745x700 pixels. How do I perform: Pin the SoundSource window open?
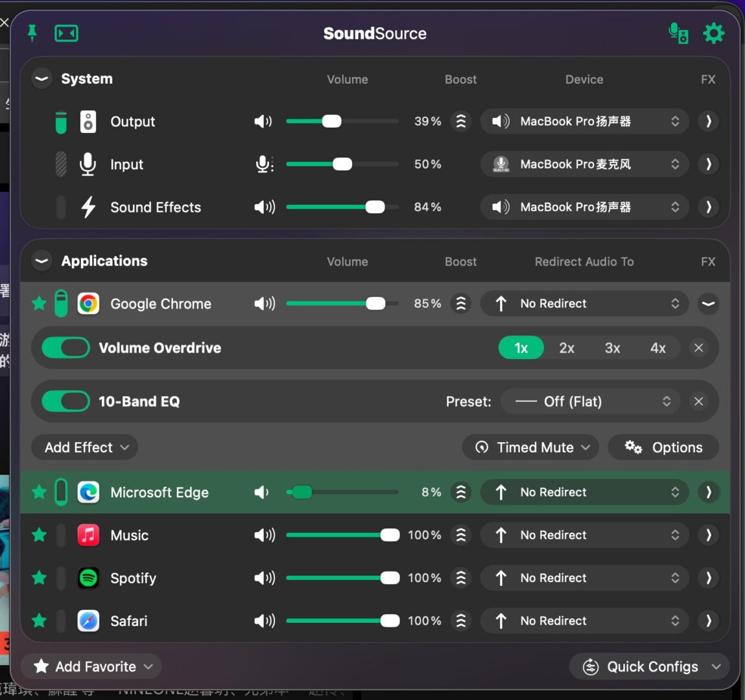point(32,33)
